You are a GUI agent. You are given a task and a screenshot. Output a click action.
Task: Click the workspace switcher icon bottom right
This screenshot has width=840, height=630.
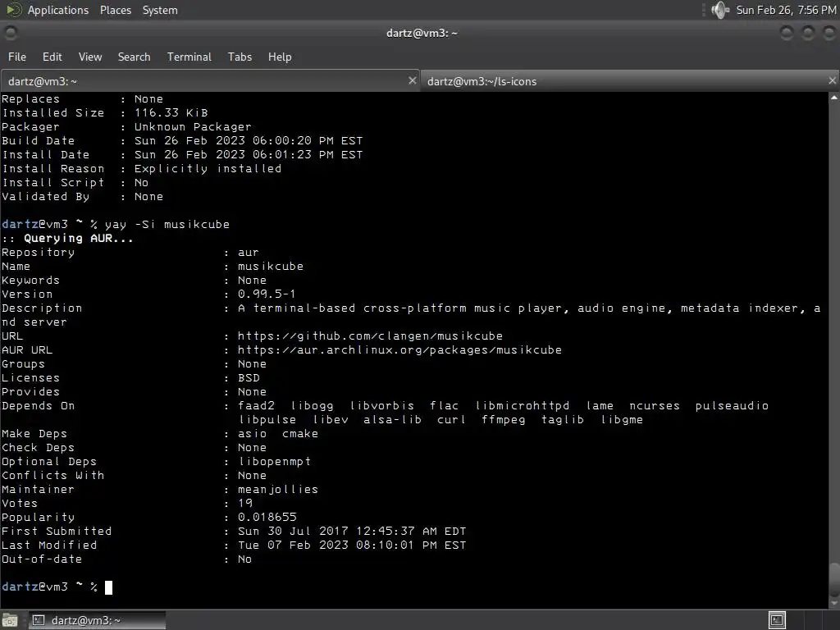click(777, 620)
